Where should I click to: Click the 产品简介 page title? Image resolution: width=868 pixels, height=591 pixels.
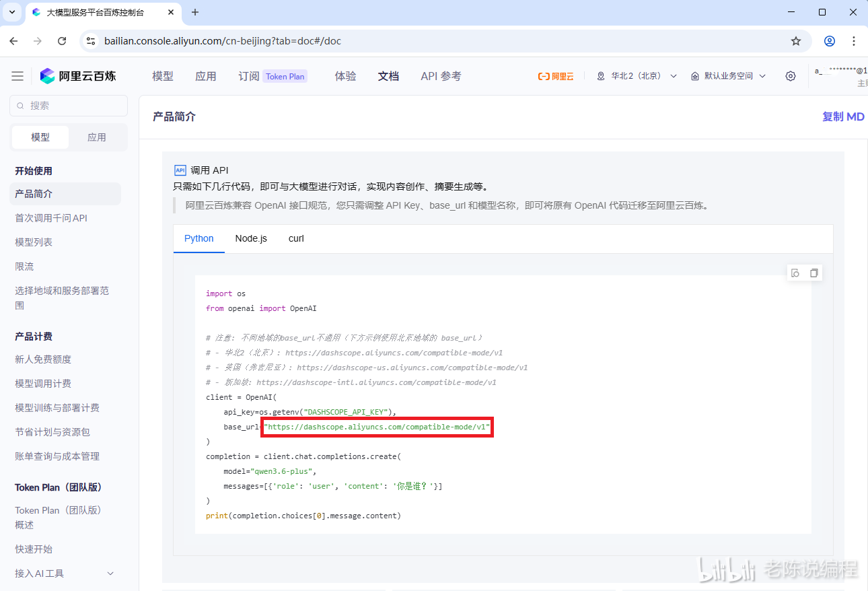click(174, 116)
